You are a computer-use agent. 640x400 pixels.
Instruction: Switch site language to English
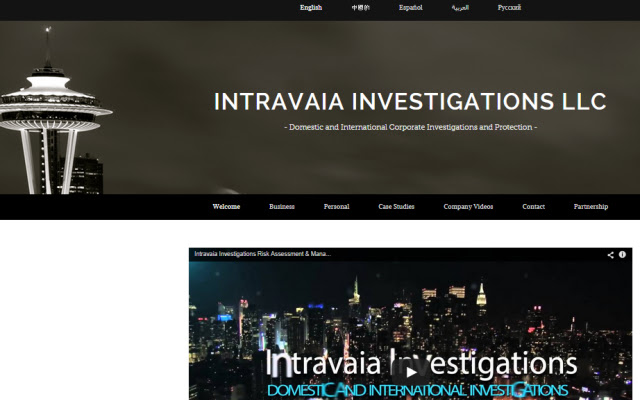311,7
